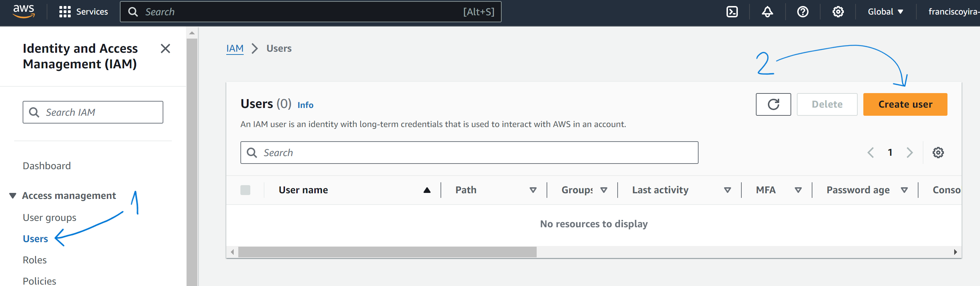The width and height of the screenshot is (980, 286).
Task: Click the Users breadcrumb text
Action: pyautogui.click(x=279, y=48)
